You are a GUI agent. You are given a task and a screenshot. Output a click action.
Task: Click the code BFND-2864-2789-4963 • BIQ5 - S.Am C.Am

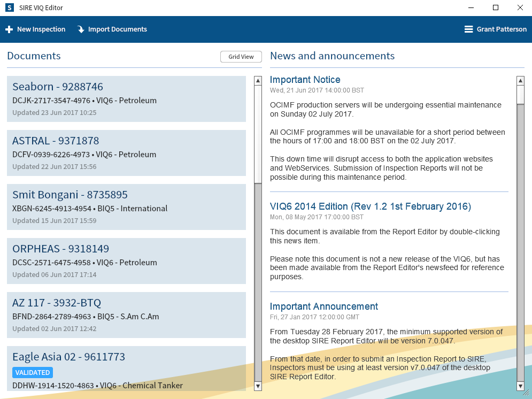[86, 317]
